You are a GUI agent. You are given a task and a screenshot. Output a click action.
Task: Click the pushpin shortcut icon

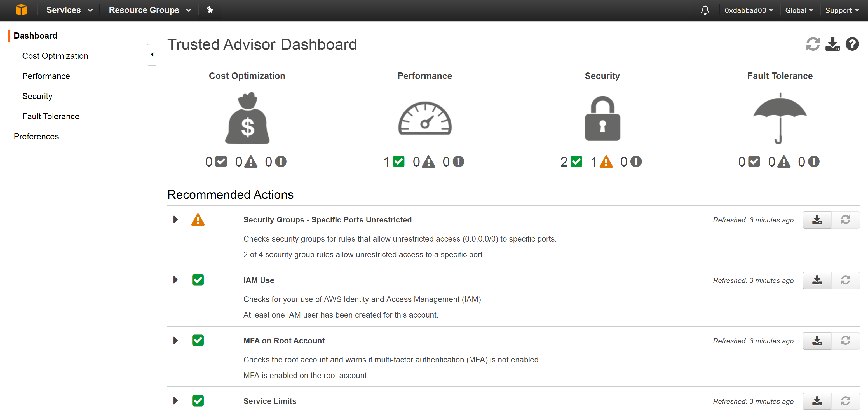(x=210, y=10)
